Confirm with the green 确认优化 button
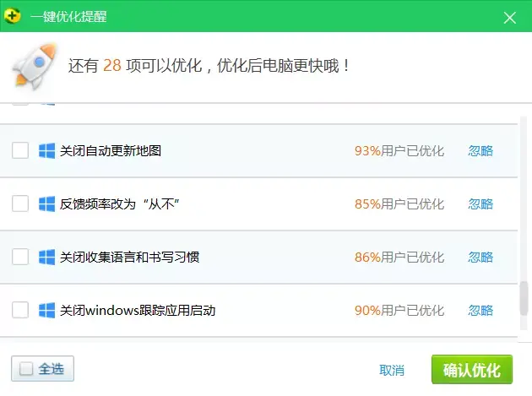This screenshot has height=396, width=532. (472, 370)
